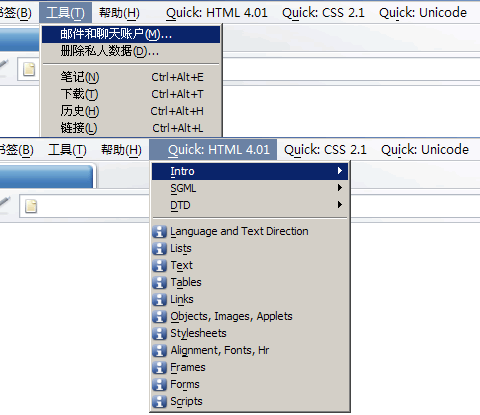Click the info icon beside Language and Text Direction
The width and height of the screenshot is (480, 415).
coord(159,231)
